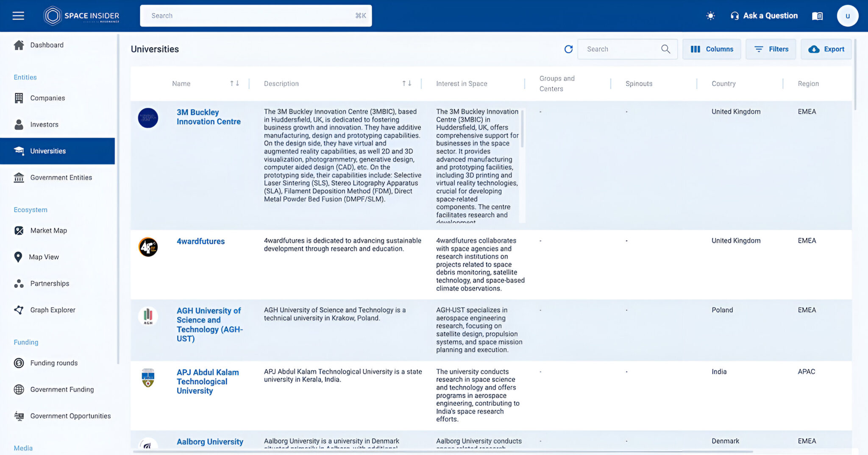The image size is (868, 455).
Task: Open the Columns selector
Action: pos(712,49)
